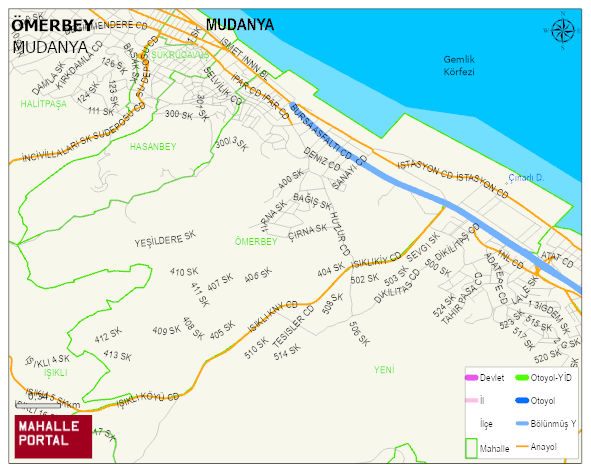Image resolution: width=591 pixels, height=472 pixels.
Task: Click the bold MUDANYA label by the coast
Action: pos(240,25)
